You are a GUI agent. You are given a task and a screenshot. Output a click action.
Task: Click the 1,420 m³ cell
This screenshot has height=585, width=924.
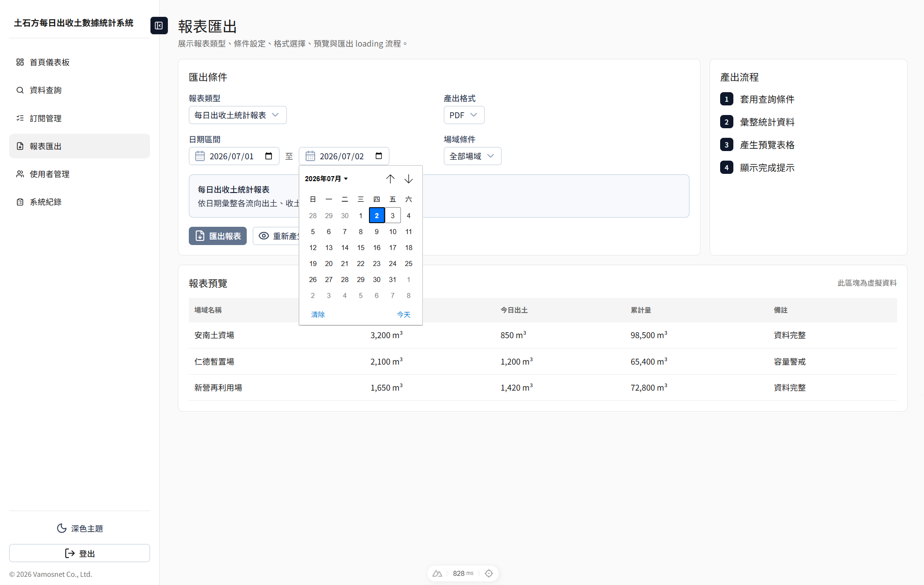pos(517,387)
